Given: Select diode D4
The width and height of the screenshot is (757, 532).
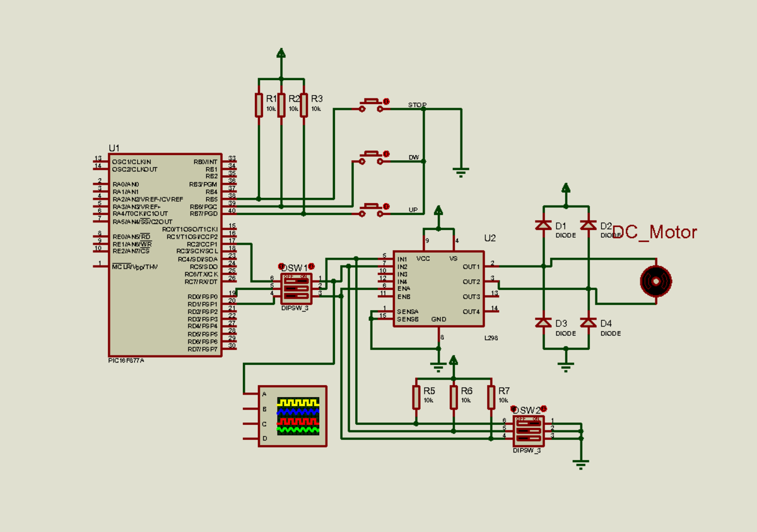Looking at the screenshot, I should coord(588,323).
